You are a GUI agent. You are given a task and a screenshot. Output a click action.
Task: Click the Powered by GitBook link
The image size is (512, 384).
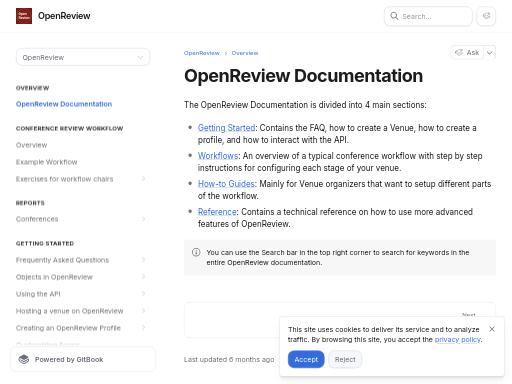pyautogui.click(x=83, y=359)
